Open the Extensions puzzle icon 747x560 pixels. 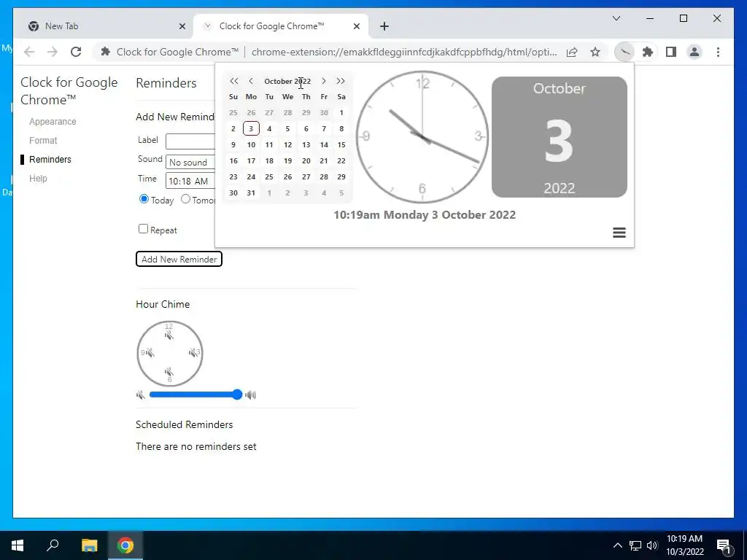tap(648, 52)
